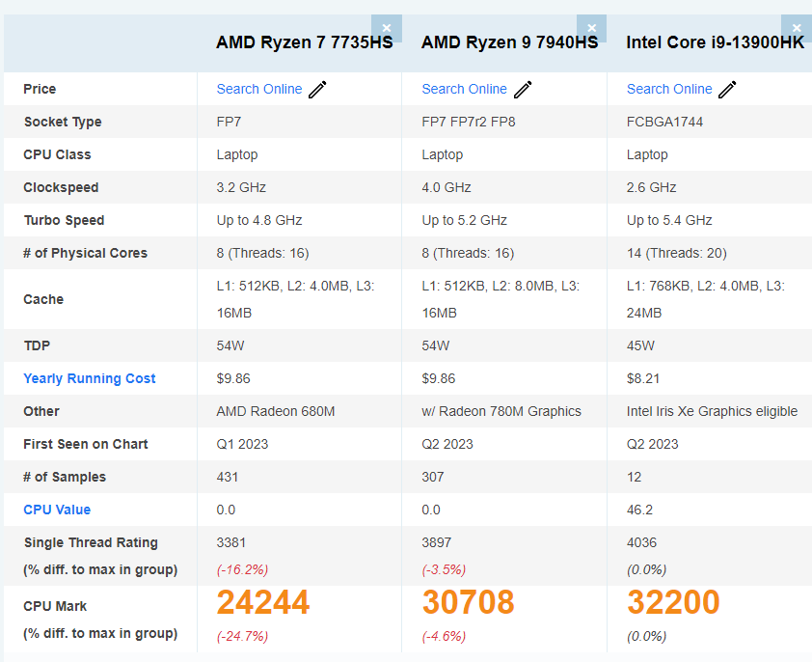Click the CPU Value figure 46.2
812x662 pixels.
tap(639, 510)
